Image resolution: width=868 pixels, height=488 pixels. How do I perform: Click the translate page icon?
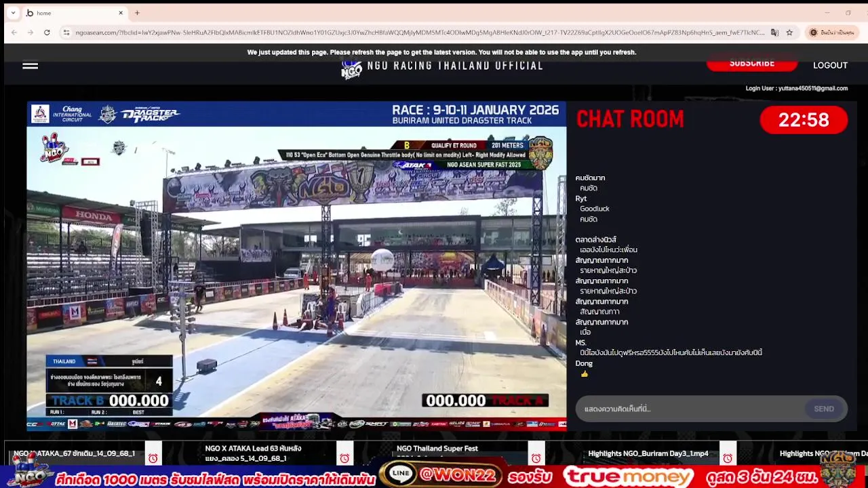774,33
